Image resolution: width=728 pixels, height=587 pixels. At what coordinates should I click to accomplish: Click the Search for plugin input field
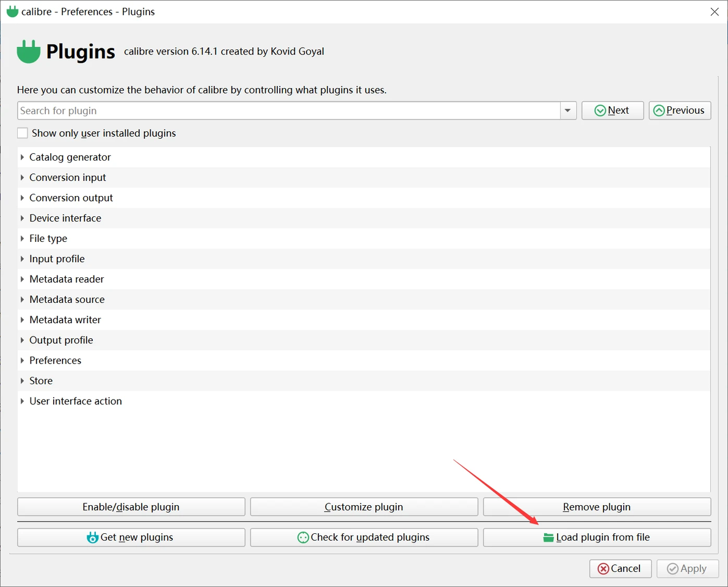[289, 111]
